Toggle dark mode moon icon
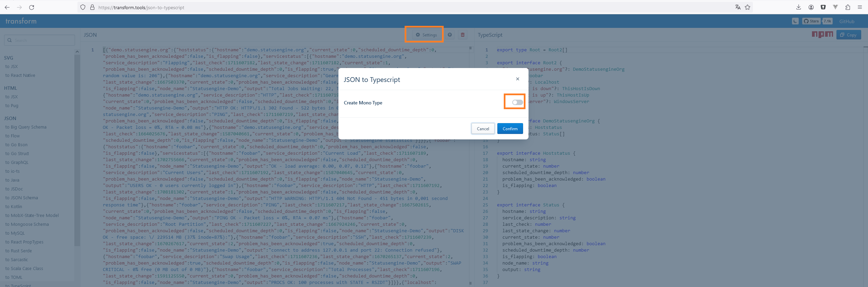Image resolution: width=868 pixels, height=287 pixels. (x=795, y=21)
